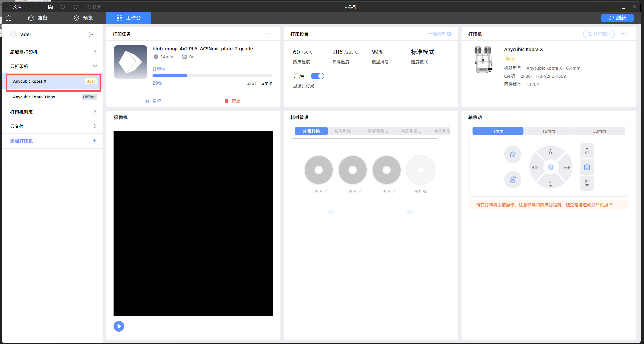Click the 退料 retract filament button
The image size is (644, 344).
(x=410, y=212)
